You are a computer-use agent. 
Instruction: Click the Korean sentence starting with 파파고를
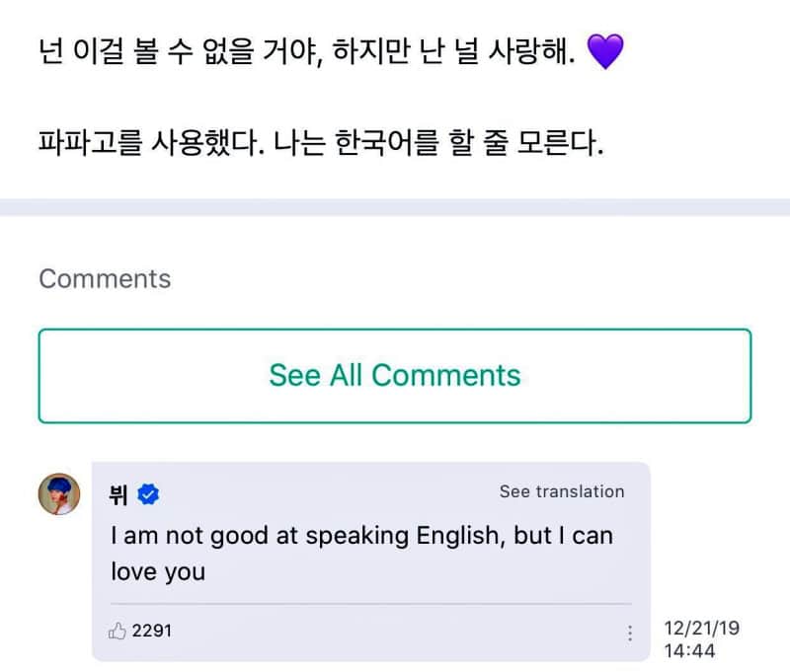pos(320,144)
